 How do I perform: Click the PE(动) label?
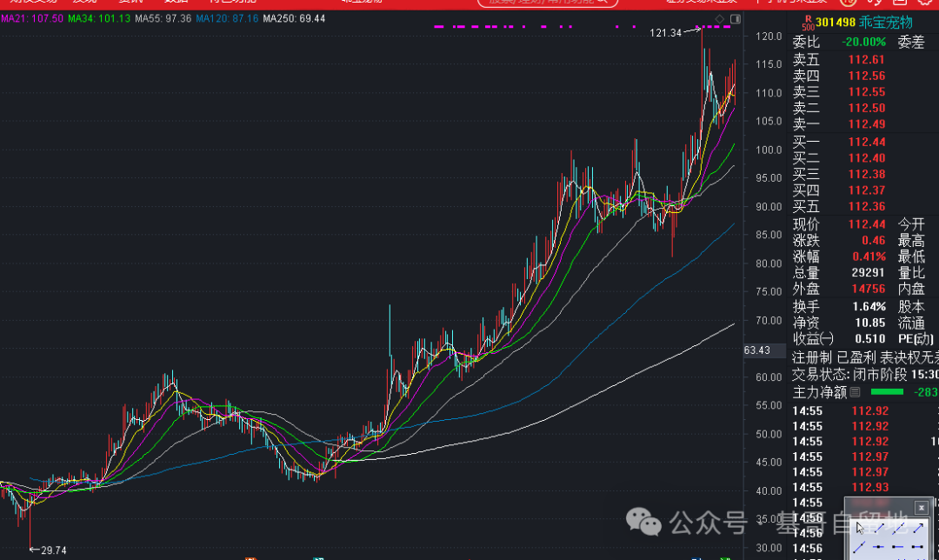915,339
